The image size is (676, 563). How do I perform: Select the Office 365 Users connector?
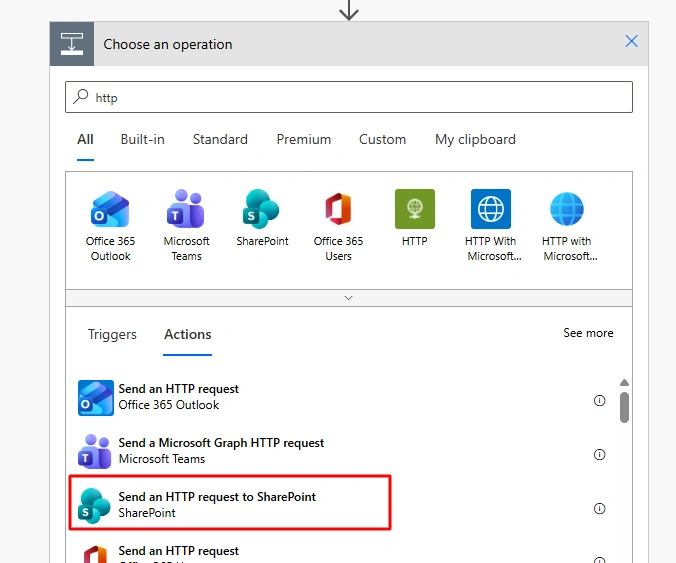338,225
